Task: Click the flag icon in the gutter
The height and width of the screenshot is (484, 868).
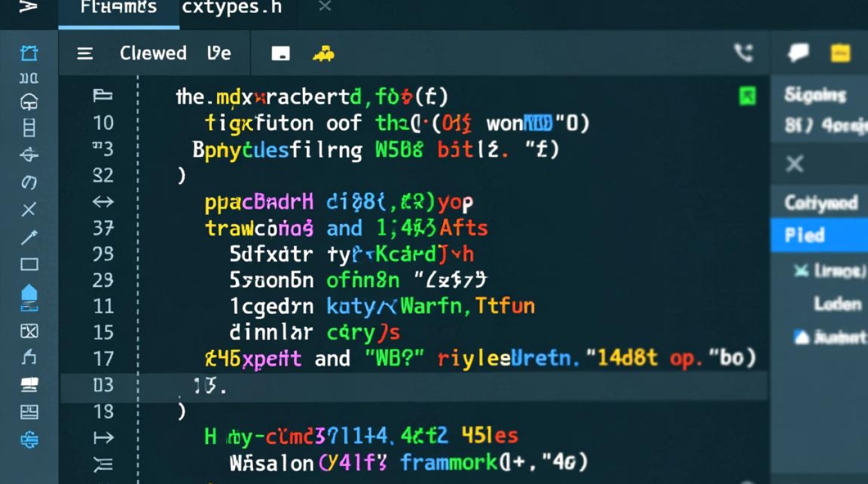Action: click(103, 96)
